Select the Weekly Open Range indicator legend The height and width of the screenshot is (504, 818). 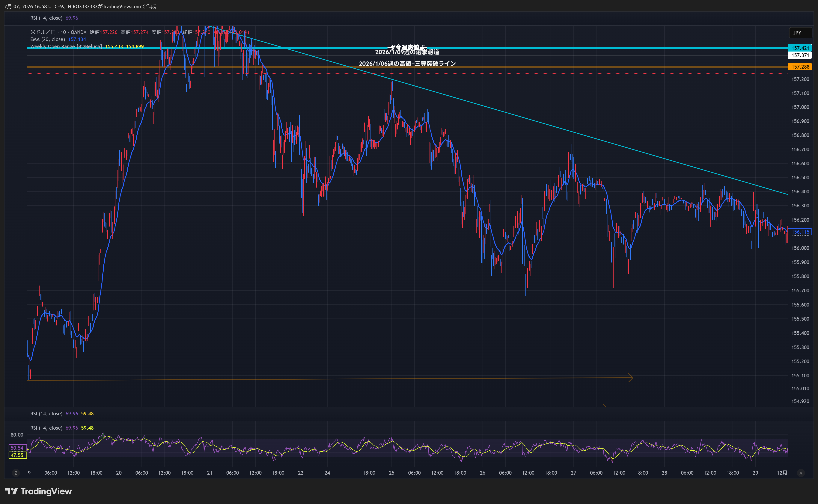66,46
